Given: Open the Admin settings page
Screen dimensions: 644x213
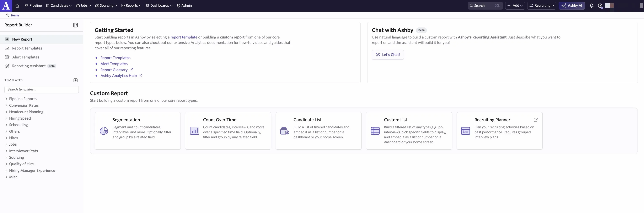Looking at the screenshot, I should coord(184,5).
